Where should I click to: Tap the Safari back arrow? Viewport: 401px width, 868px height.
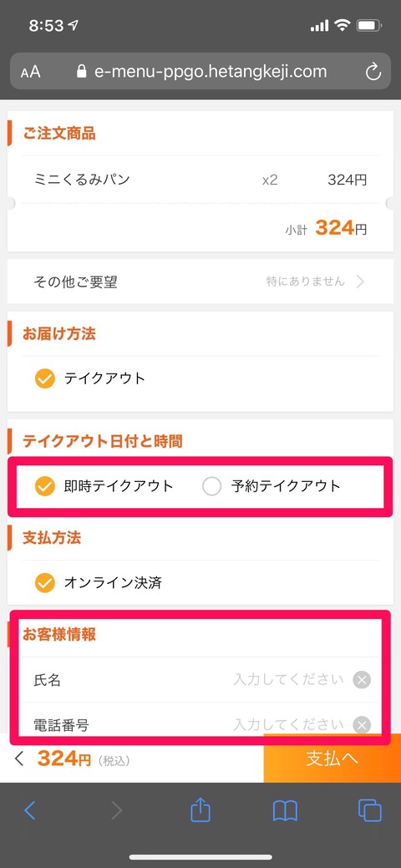pyautogui.click(x=30, y=810)
